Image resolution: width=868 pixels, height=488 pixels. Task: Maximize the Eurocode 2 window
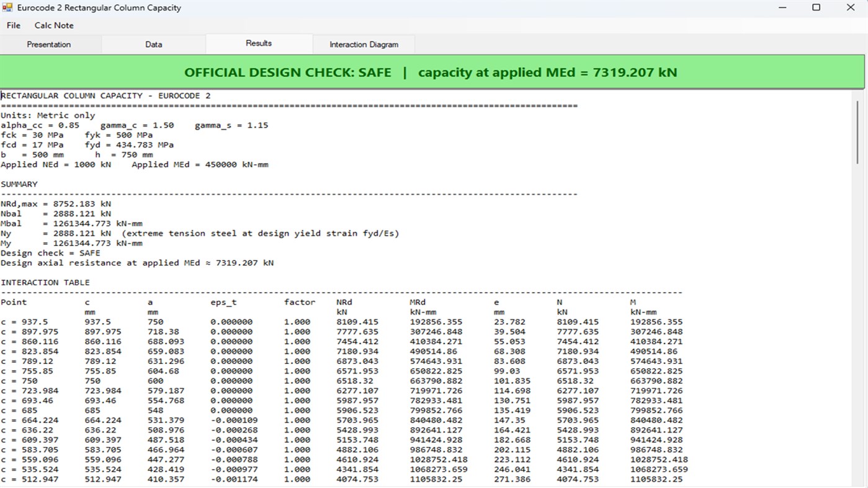click(x=817, y=8)
